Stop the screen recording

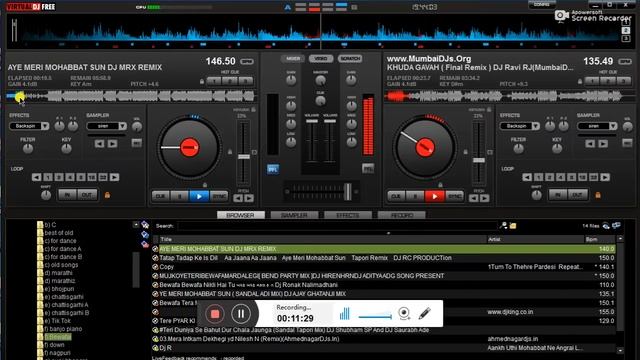pos(215,313)
